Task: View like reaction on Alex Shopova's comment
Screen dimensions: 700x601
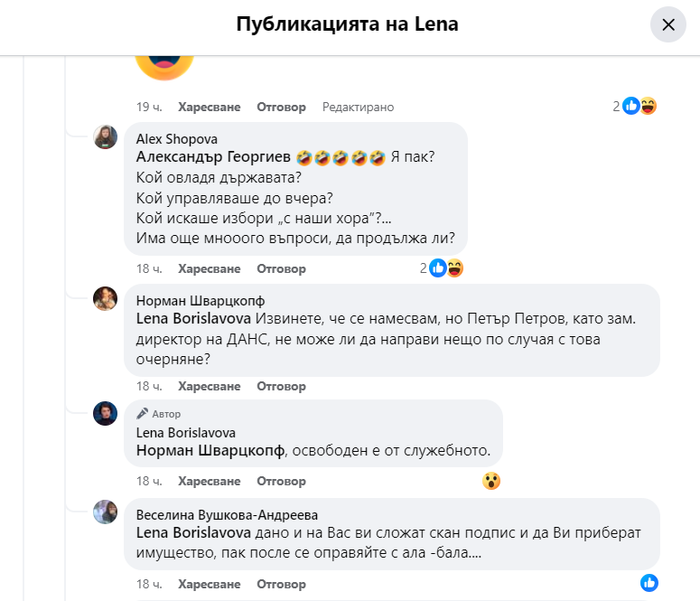Action: [x=438, y=268]
